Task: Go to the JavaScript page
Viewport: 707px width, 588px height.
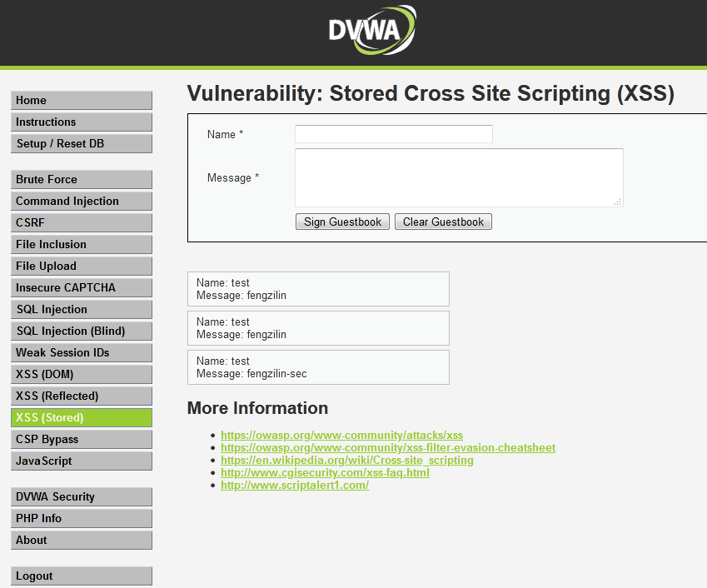Action: click(82, 461)
